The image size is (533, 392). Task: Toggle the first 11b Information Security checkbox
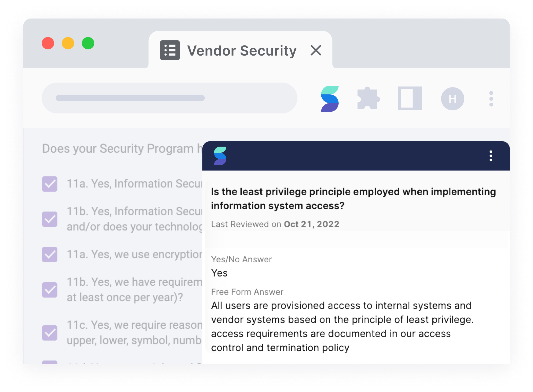[x=50, y=219]
